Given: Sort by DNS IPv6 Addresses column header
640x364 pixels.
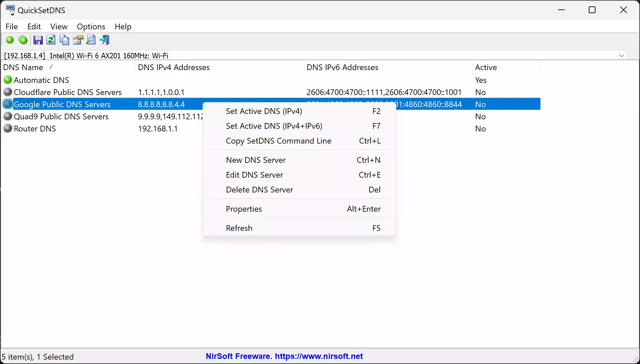Looking at the screenshot, I should [388, 67].
